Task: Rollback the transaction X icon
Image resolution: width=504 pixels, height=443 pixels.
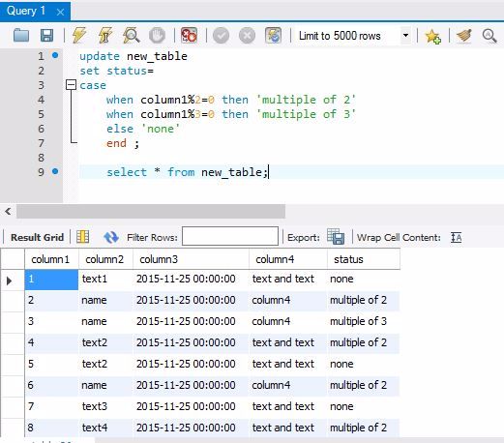Action: point(247,35)
